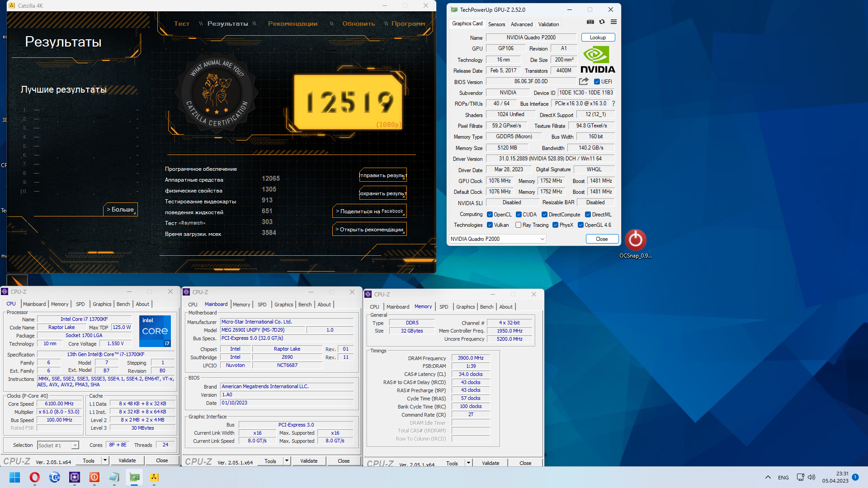The height and width of the screenshot is (488, 868).
Task: Toggle the OpenGL 4.6 checkbox
Action: click(580, 225)
